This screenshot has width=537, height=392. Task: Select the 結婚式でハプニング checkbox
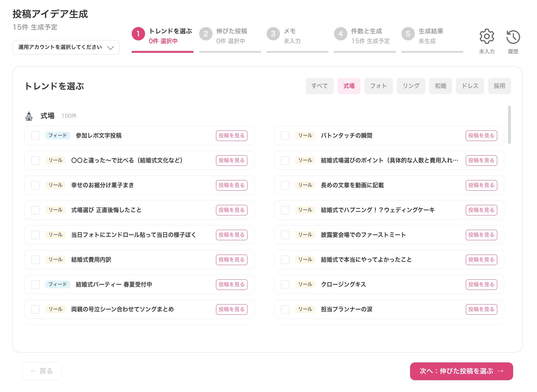(285, 210)
